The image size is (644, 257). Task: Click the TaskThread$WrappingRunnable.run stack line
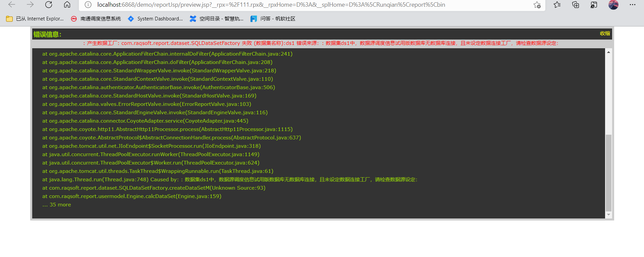tap(158, 171)
